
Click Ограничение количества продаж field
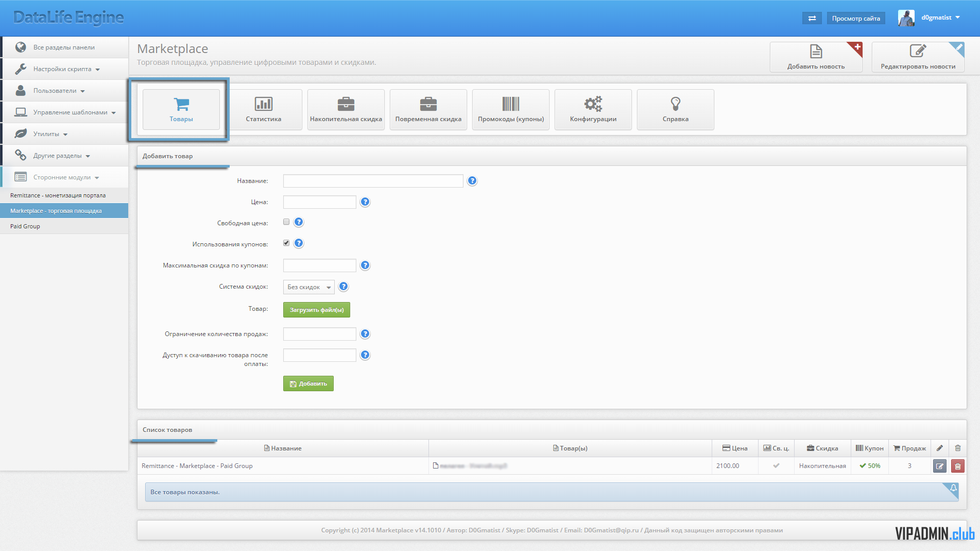[320, 334]
